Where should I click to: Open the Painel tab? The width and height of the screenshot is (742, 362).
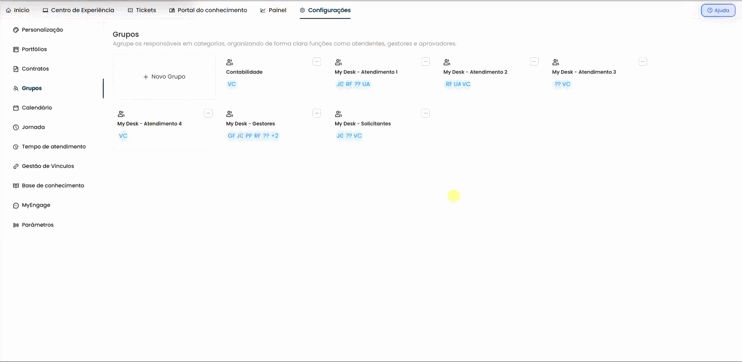point(273,10)
